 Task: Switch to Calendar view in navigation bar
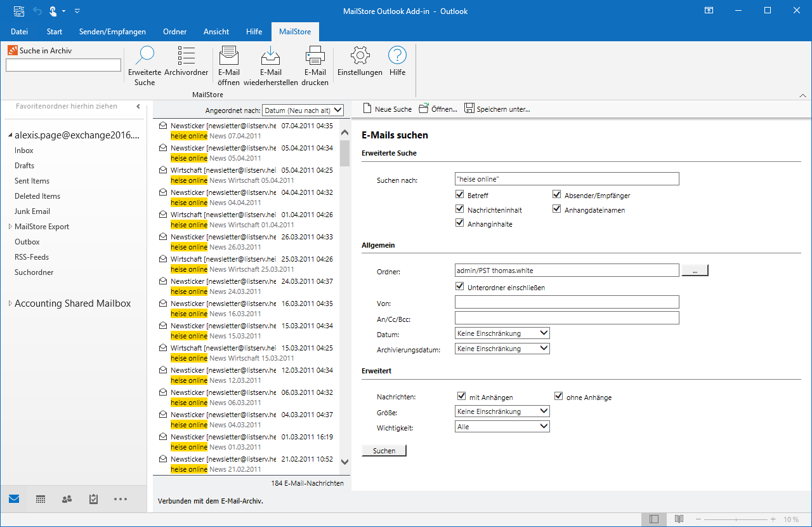(41, 499)
